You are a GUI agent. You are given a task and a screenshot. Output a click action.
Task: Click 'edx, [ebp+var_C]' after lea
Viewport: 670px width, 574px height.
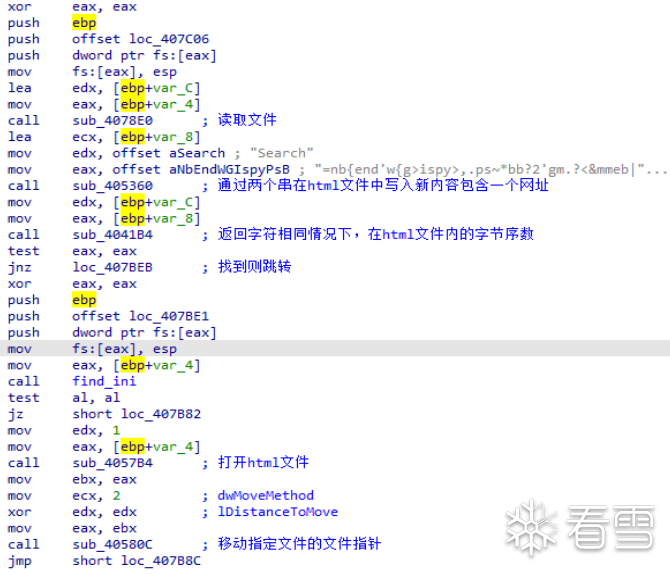(136, 88)
